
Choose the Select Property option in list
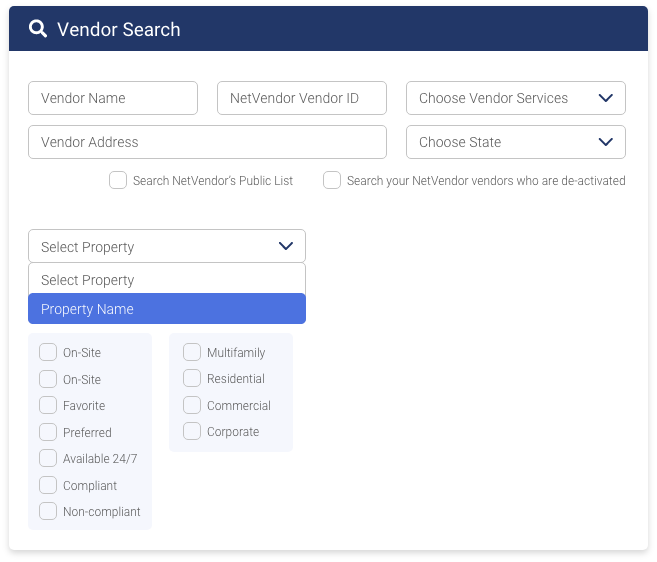tap(167, 280)
